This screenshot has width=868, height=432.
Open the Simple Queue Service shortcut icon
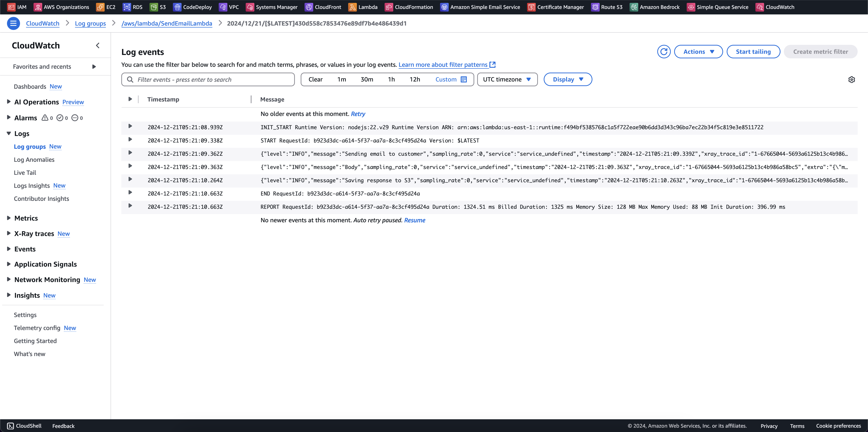691,7
